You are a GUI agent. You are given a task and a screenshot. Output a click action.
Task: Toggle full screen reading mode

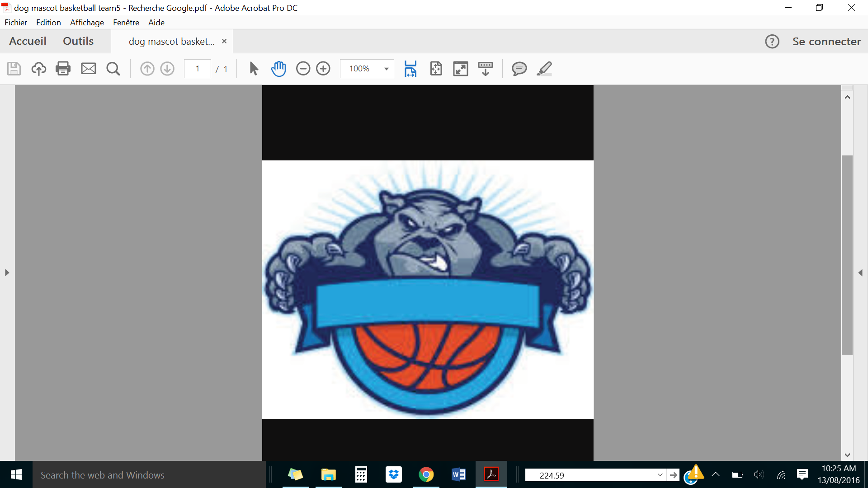point(461,69)
